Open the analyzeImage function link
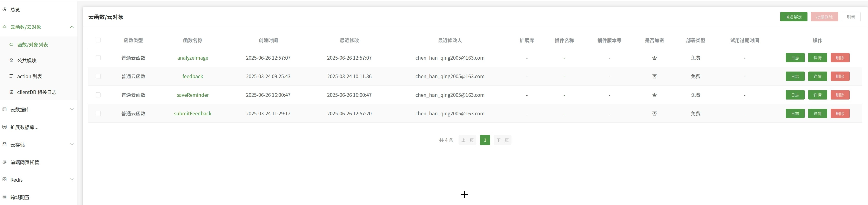 pos(193,58)
